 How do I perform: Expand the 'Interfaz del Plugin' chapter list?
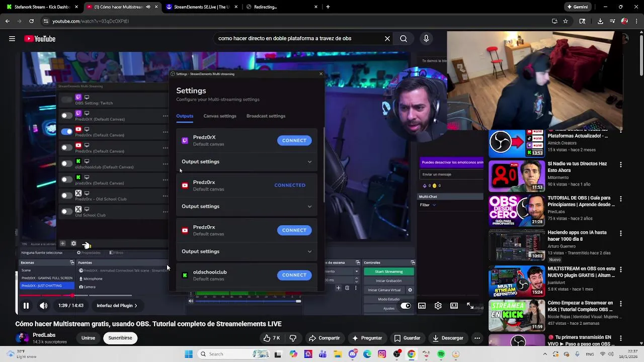click(117, 305)
